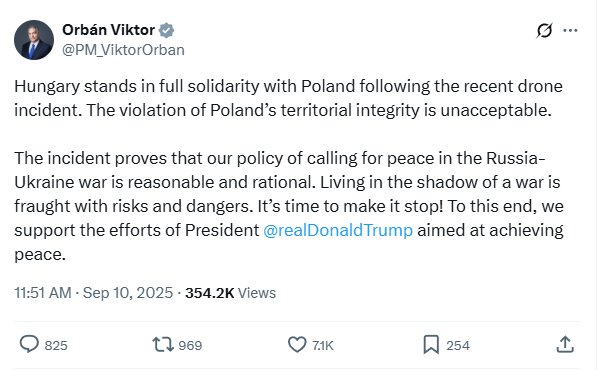The height and width of the screenshot is (370, 599).
Task: Click the reply speech bubble icon
Action: point(29,344)
